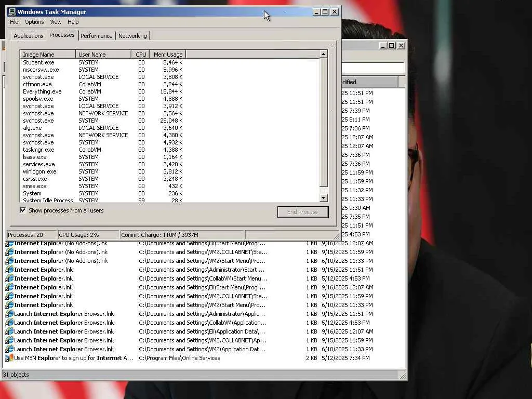Click the 5/12/2025 7:34 PM date cell

click(345, 358)
